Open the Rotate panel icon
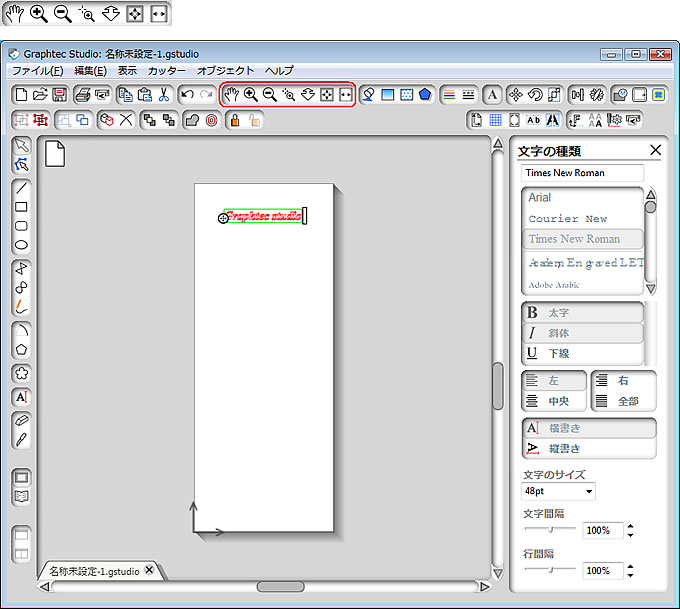 [535, 95]
